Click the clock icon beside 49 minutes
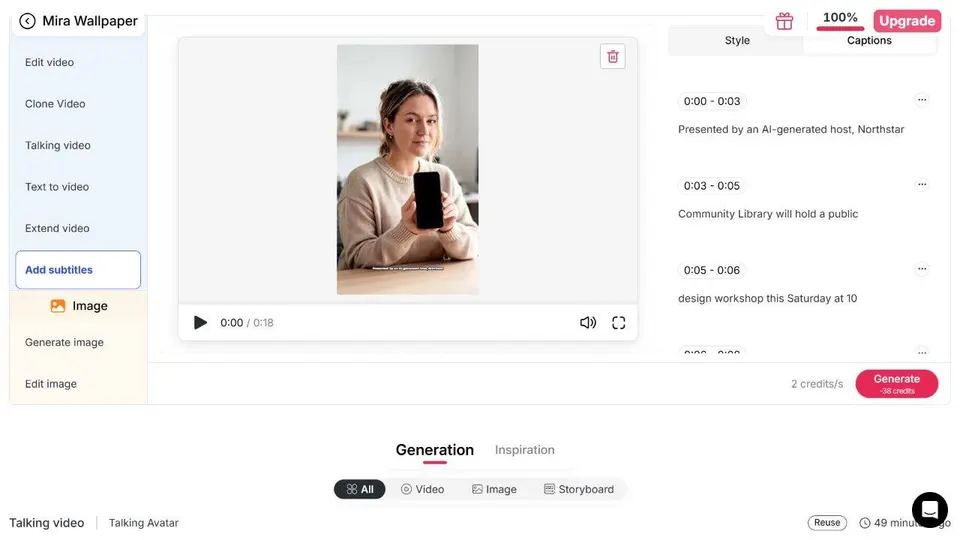The height and width of the screenshot is (540, 960). point(864,523)
